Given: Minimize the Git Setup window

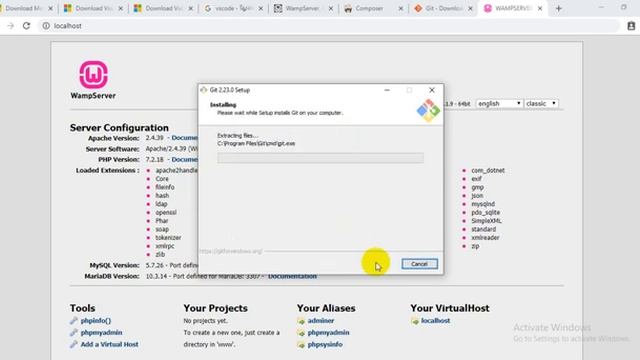Looking at the screenshot, I should coord(387,90).
